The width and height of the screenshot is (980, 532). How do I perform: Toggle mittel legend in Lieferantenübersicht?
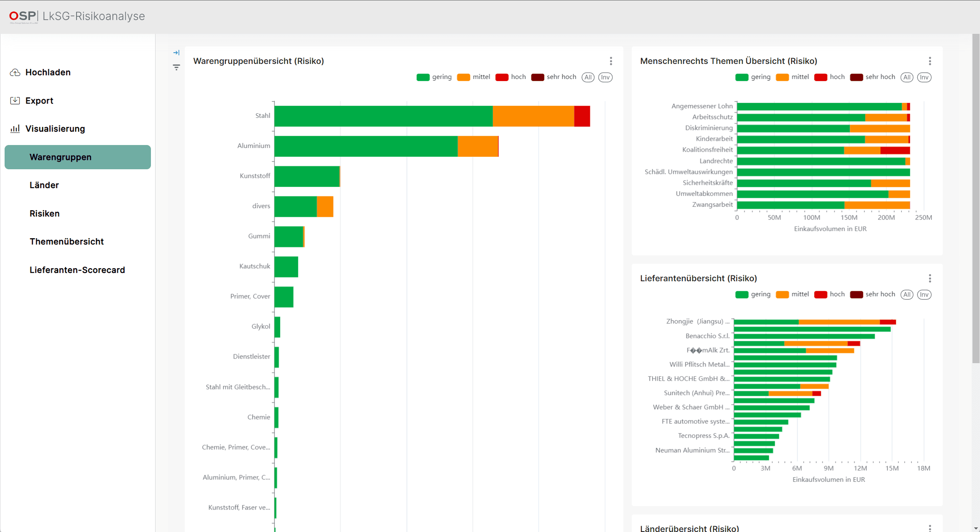(x=792, y=294)
